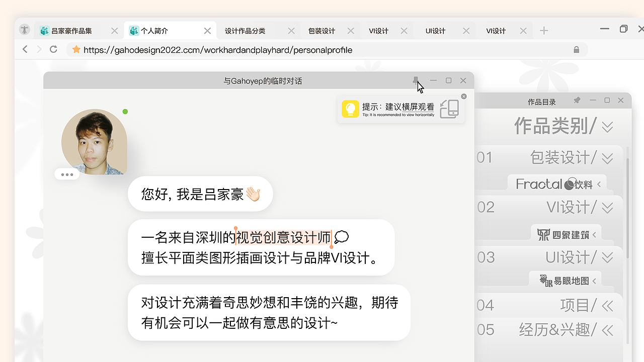The width and height of the screenshot is (644, 362).
Task: Click the Fractal drink logo icon
Action: (570, 184)
